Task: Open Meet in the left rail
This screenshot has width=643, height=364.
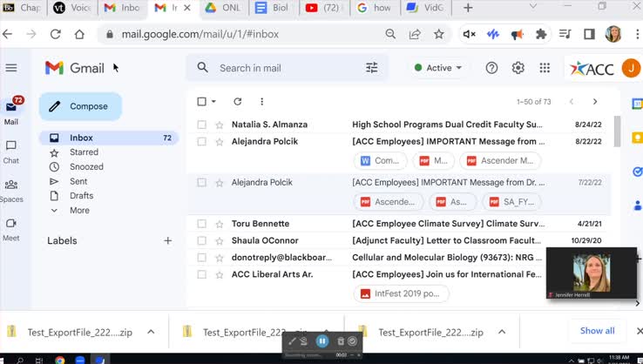Action: coord(11,230)
